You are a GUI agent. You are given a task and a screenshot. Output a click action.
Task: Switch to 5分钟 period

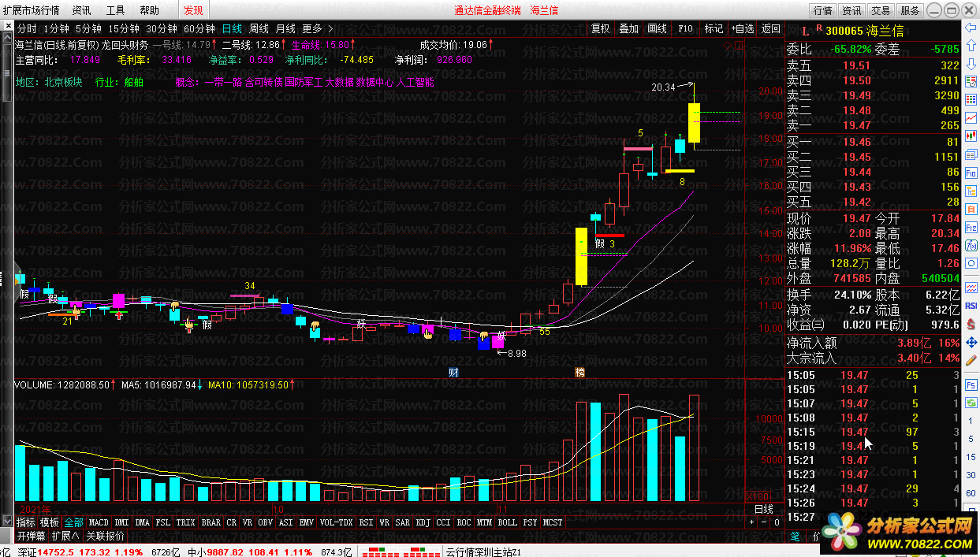[88, 28]
